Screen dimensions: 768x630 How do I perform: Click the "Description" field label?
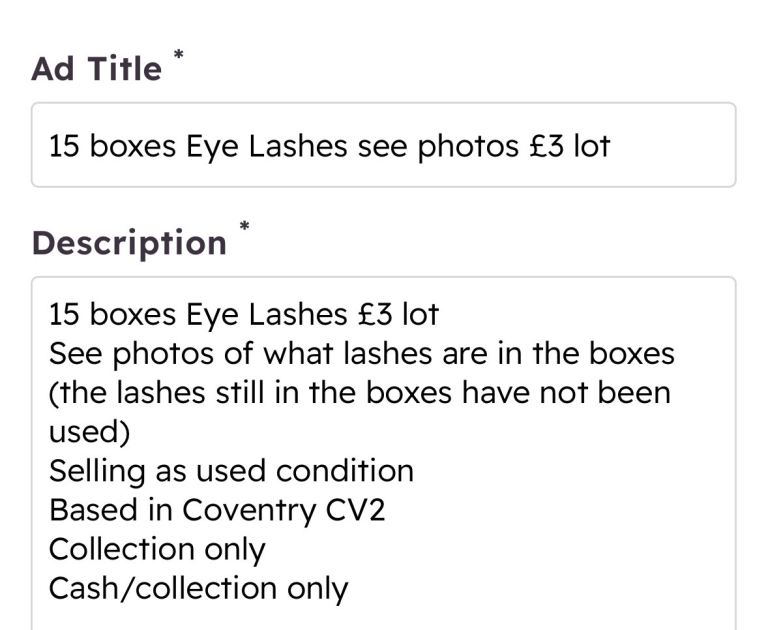(x=129, y=243)
